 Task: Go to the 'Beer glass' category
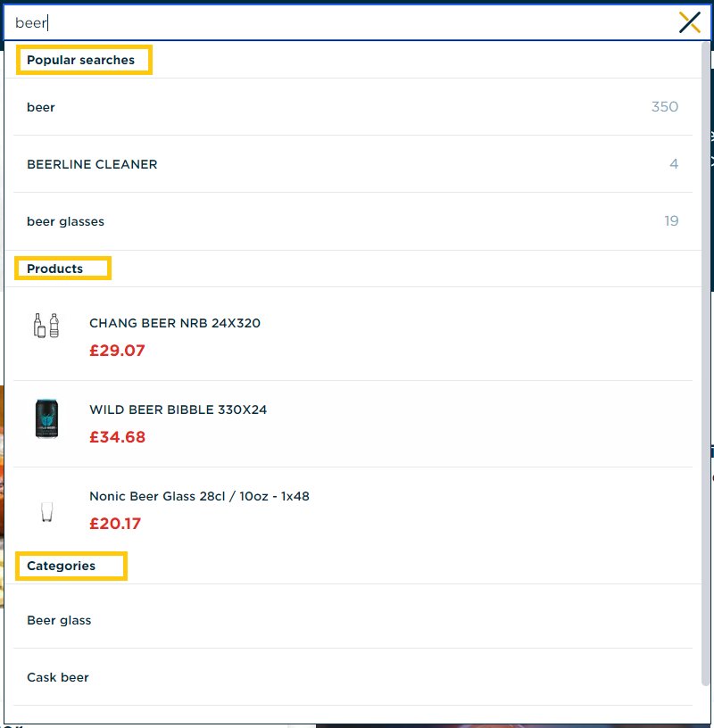(353, 620)
